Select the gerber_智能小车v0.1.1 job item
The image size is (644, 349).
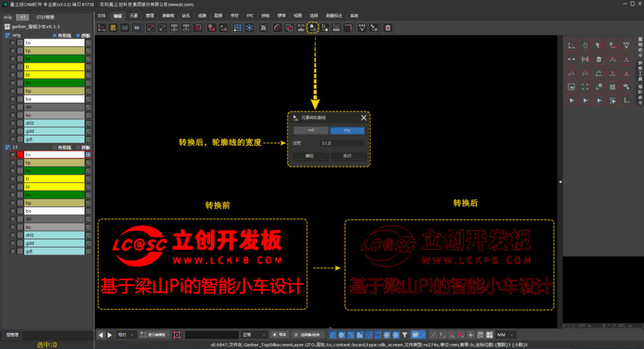tap(36, 27)
